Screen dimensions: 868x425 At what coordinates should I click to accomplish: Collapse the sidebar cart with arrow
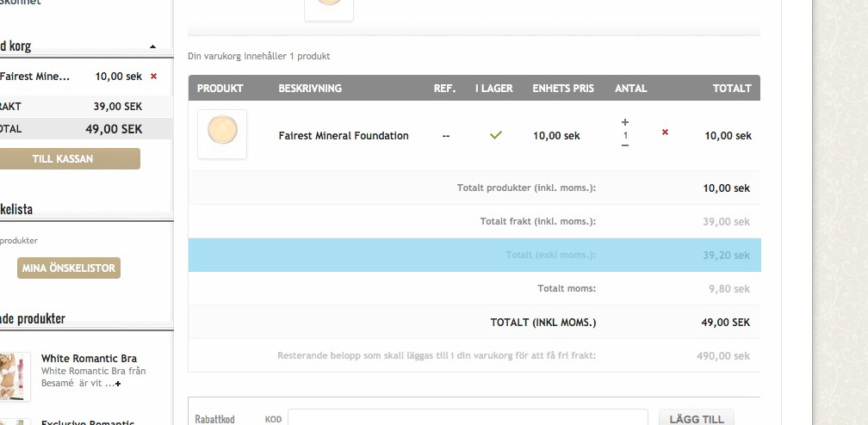152,47
